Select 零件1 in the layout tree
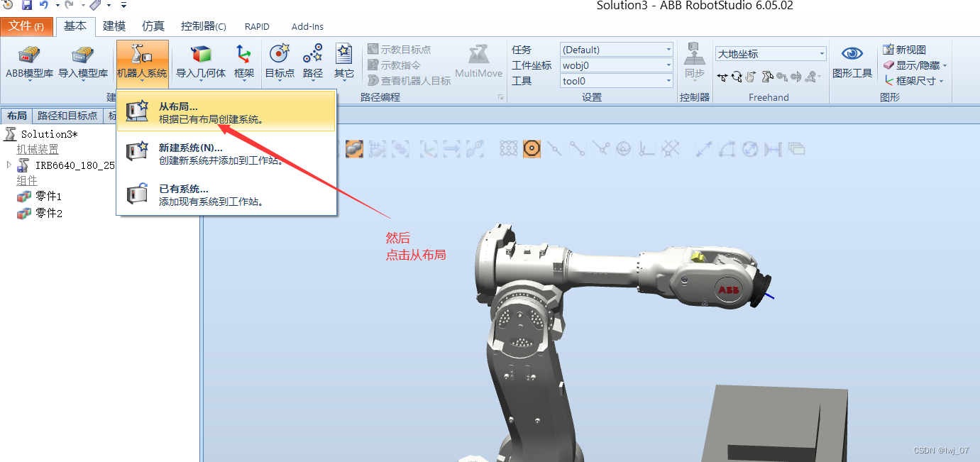 tap(48, 196)
